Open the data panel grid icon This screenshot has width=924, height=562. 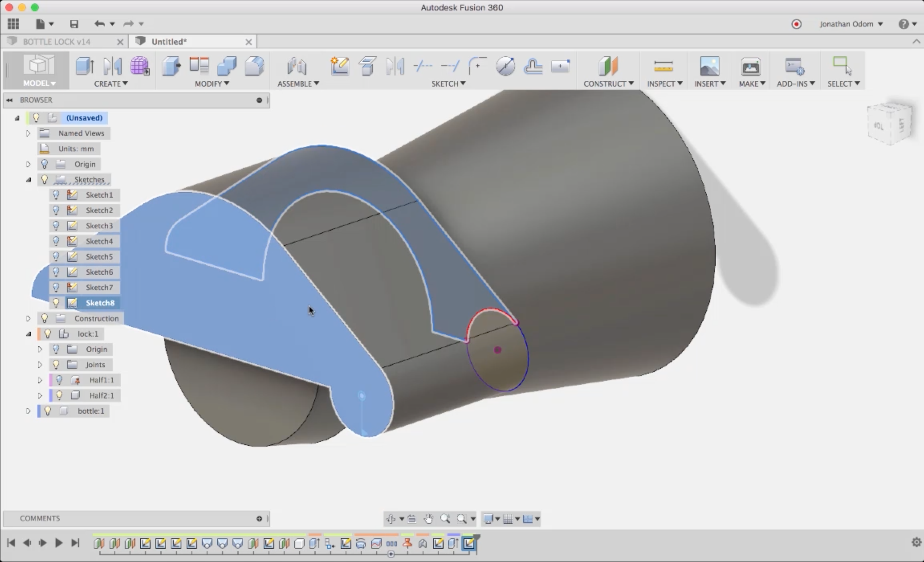coord(13,24)
